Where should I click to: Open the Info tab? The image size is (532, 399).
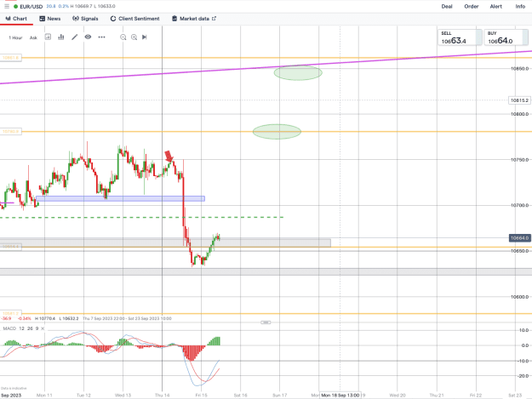[520, 7]
